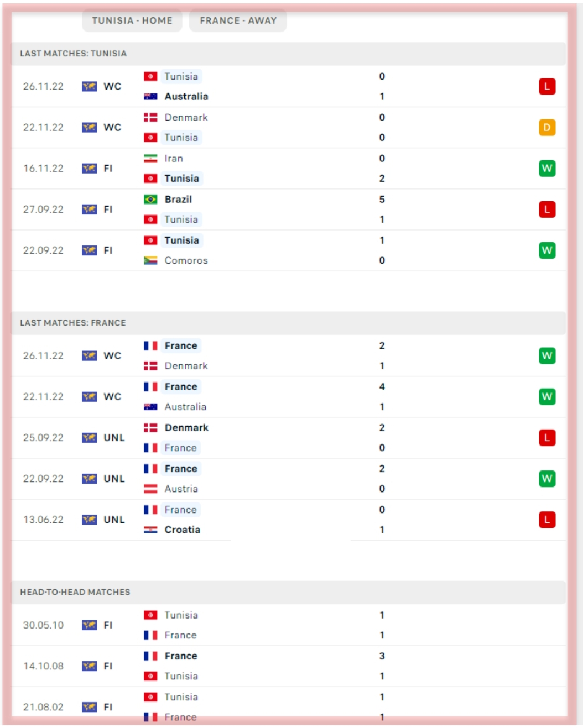Image resolution: width=583 pixels, height=728 pixels.
Task: Switch to the France - Away tab
Action: (238, 20)
